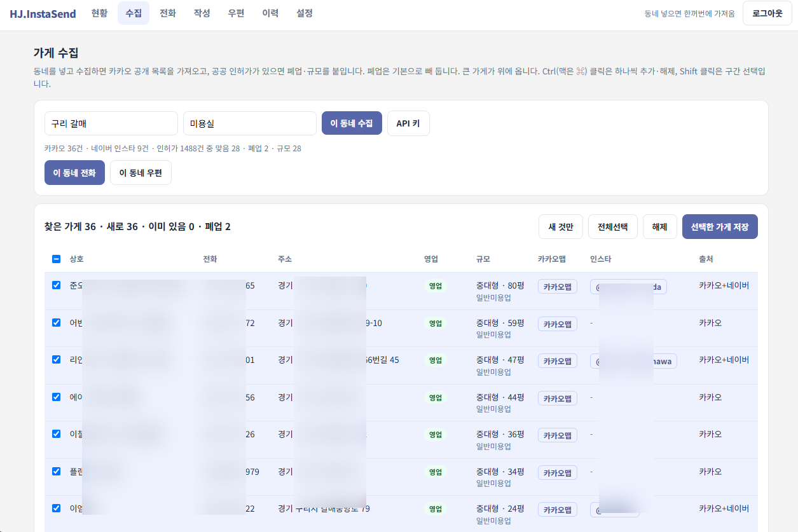Viewport: 798px width, 532px height.
Task: Uncheck the 47평 row checkbox
Action: [x=56, y=359]
